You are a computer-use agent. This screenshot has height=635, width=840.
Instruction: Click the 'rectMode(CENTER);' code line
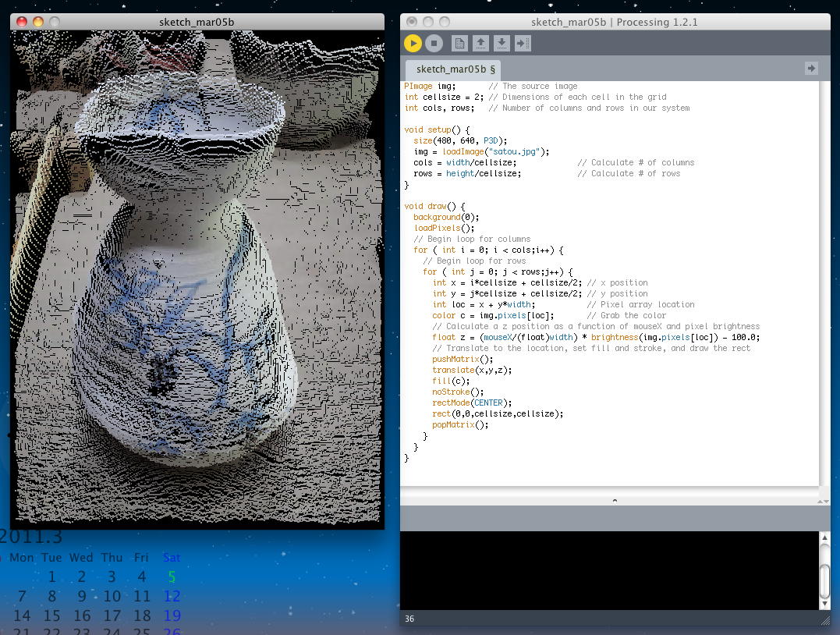click(471, 403)
